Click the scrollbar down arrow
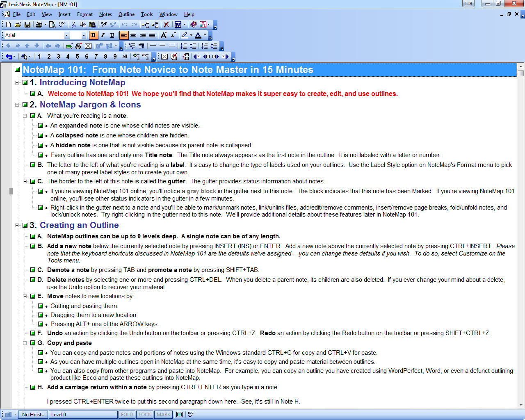The height and width of the screenshot is (420, 525). click(521, 405)
